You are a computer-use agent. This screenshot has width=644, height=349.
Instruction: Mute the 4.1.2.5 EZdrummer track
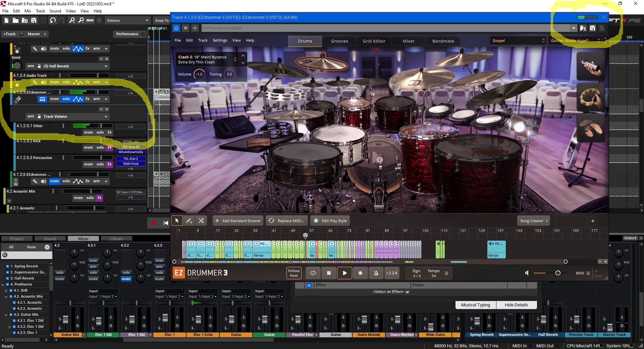point(54,99)
